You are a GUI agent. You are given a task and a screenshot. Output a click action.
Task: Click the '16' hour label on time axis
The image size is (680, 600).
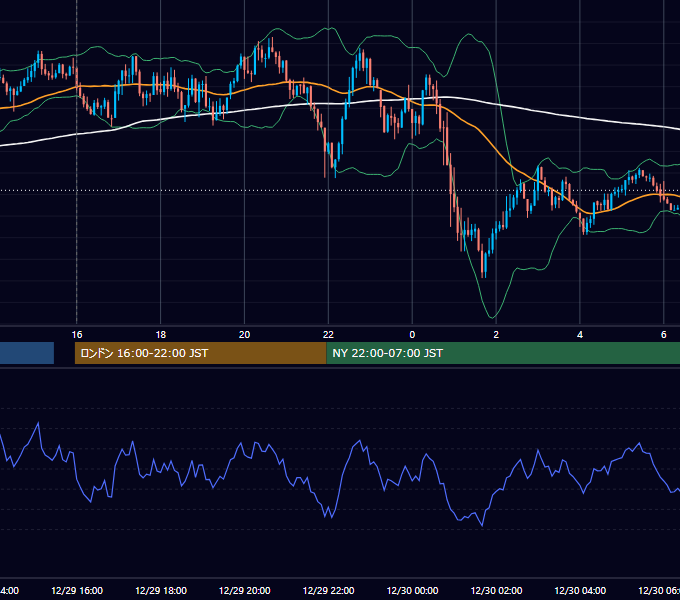(77, 335)
